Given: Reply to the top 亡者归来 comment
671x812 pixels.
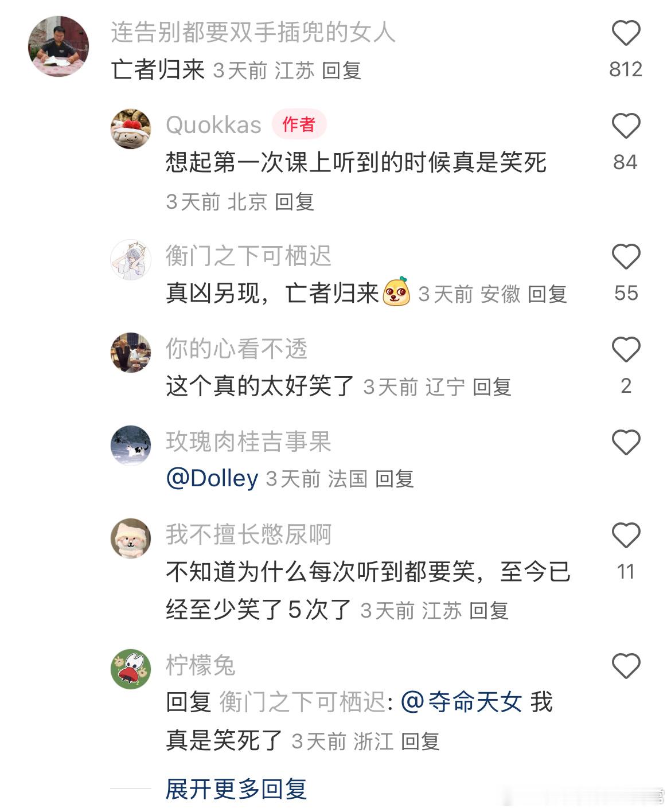Looking at the screenshot, I should pos(341,71).
